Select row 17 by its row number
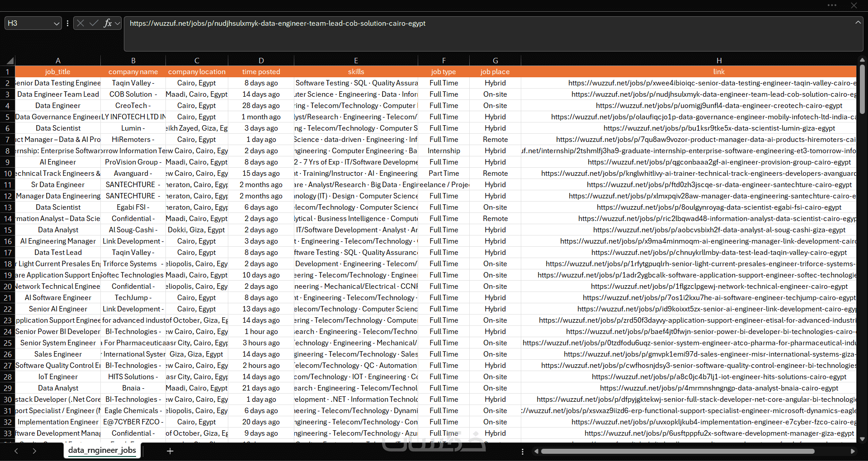The height and width of the screenshot is (461, 868). (8, 253)
